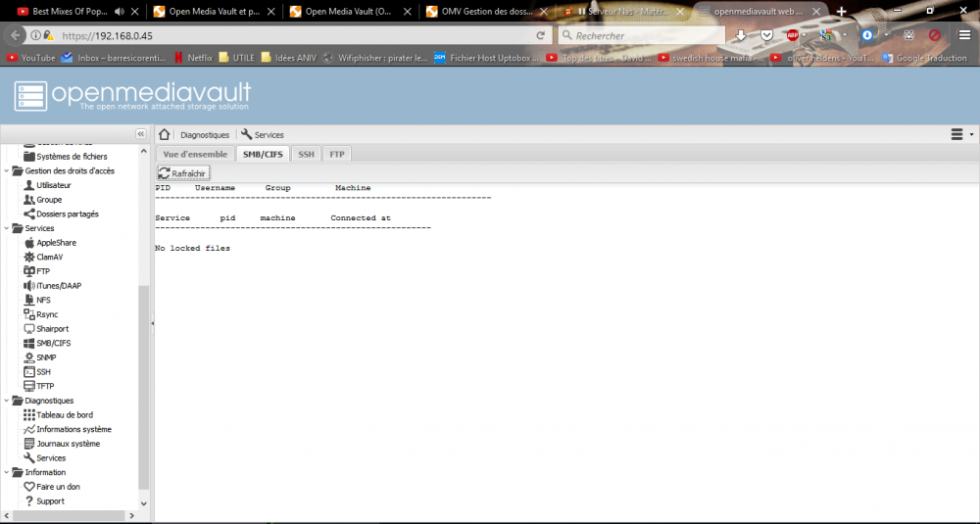Open the FTP service icon in sidebar
The width and height of the screenshot is (980, 524).
(x=28, y=271)
